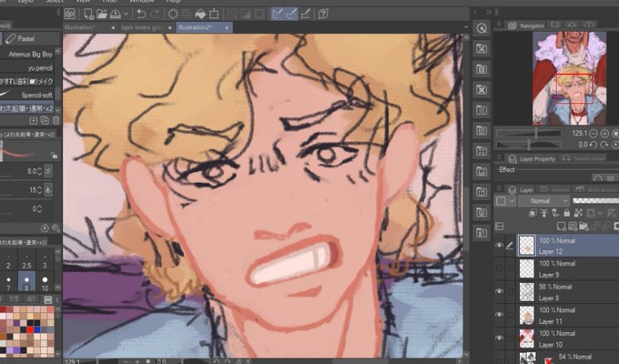Open the Layer palette tab
Image resolution: width=619 pixels, height=364 pixels.
(x=521, y=190)
